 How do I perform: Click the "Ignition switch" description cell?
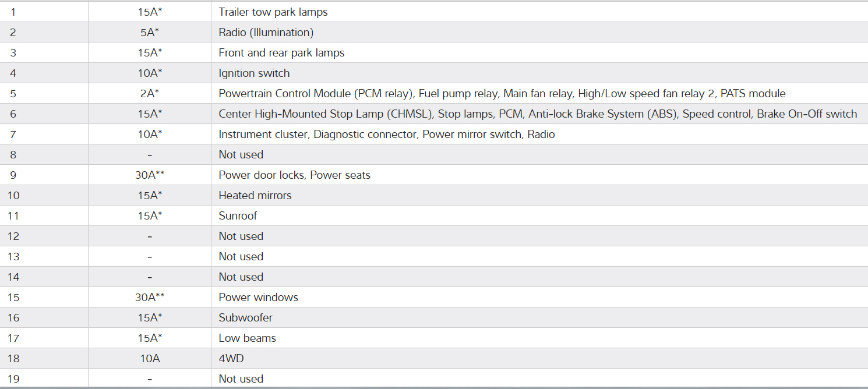pos(254,73)
